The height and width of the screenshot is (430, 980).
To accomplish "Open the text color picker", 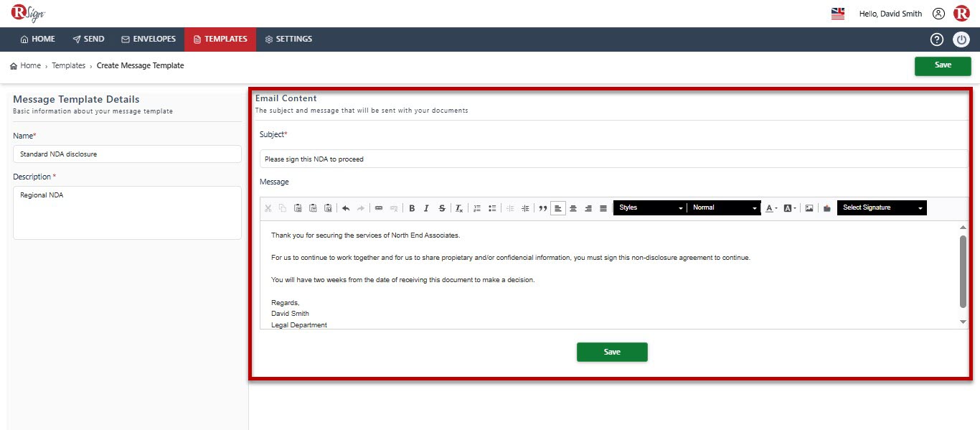I will click(771, 208).
